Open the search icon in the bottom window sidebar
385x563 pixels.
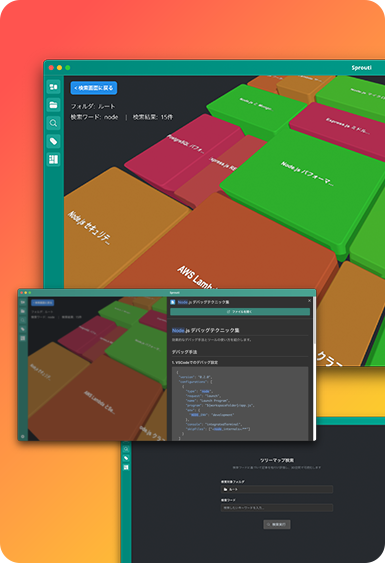click(x=126, y=449)
